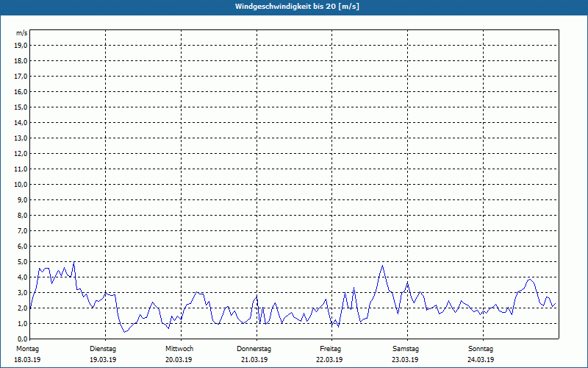Click the 14,0 y-axis label
The image size is (588, 368).
21,122
